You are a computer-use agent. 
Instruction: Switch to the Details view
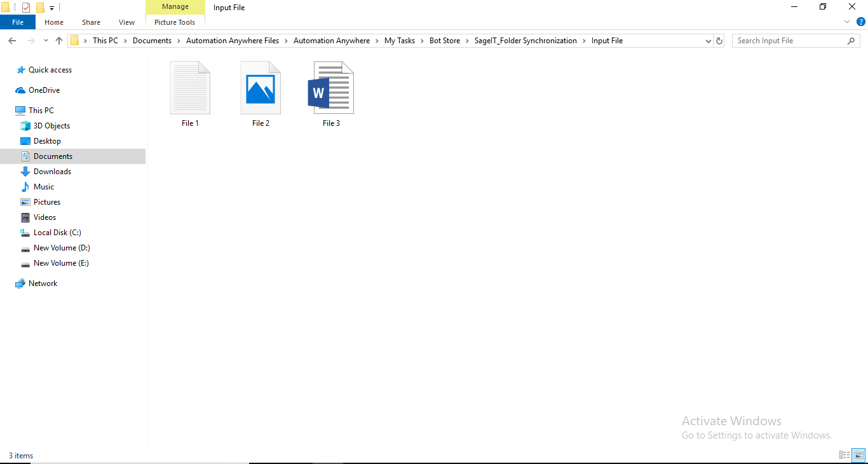tap(844, 455)
